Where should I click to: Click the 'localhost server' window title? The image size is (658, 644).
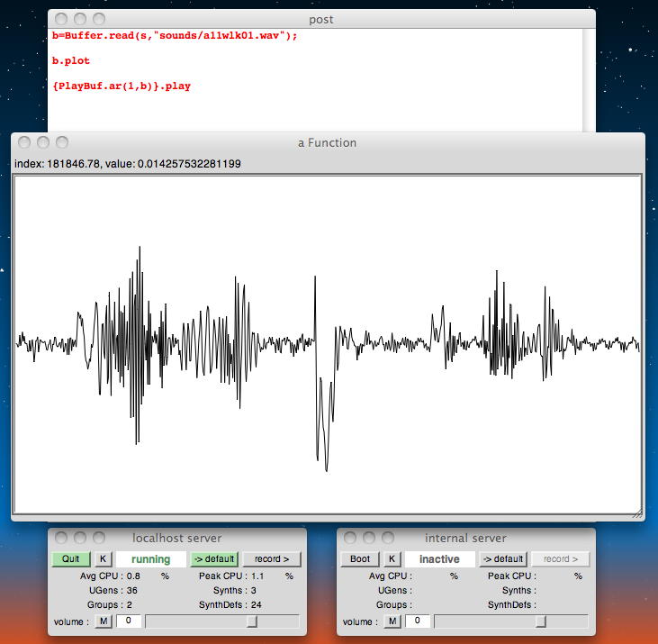[x=177, y=538]
